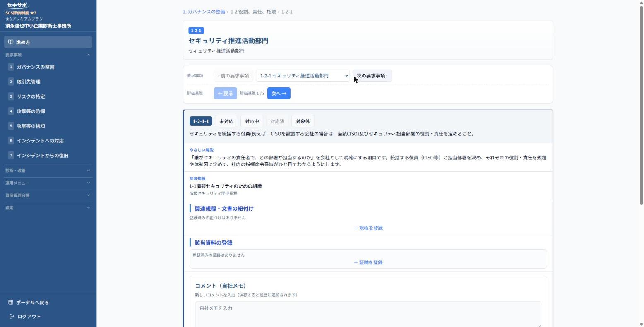Expand the 診断・改善 sidebar section
The height and width of the screenshot is (327, 644).
48,171
